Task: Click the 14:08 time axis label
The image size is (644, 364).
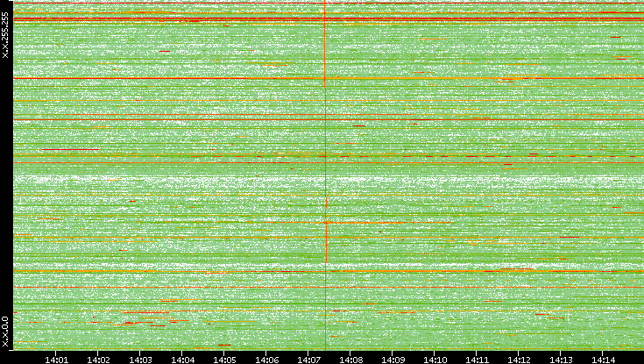Action: point(350,360)
